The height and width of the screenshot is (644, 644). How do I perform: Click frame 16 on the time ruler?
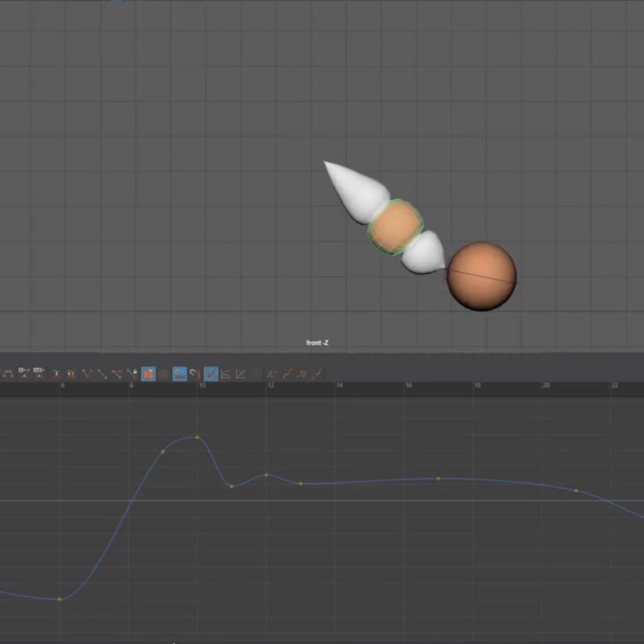[x=408, y=386]
